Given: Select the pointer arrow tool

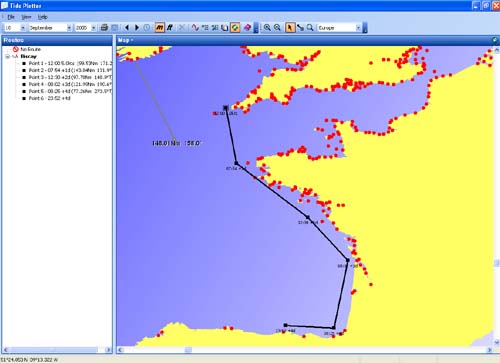Looking at the screenshot, I should 290,28.
